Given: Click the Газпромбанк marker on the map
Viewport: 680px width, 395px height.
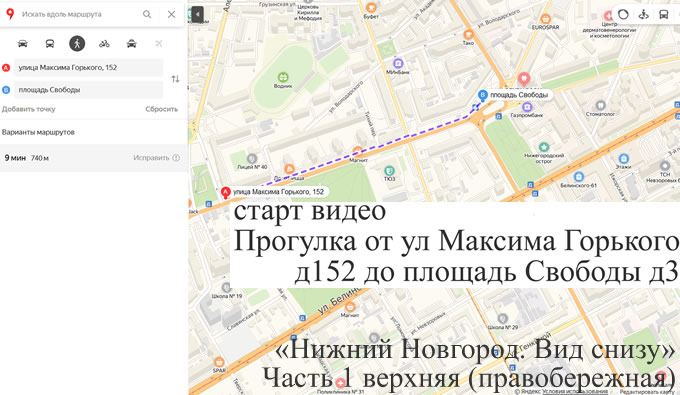Looking at the screenshot, I should tap(527, 107).
